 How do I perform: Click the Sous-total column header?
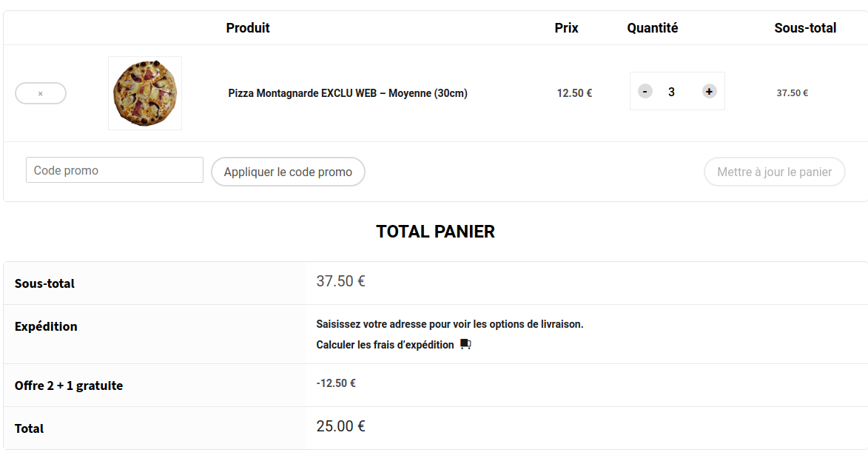click(806, 27)
